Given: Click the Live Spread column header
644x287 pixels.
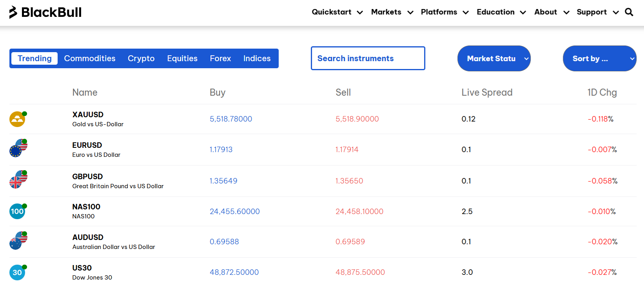Looking at the screenshot, I should coord(487,93).
